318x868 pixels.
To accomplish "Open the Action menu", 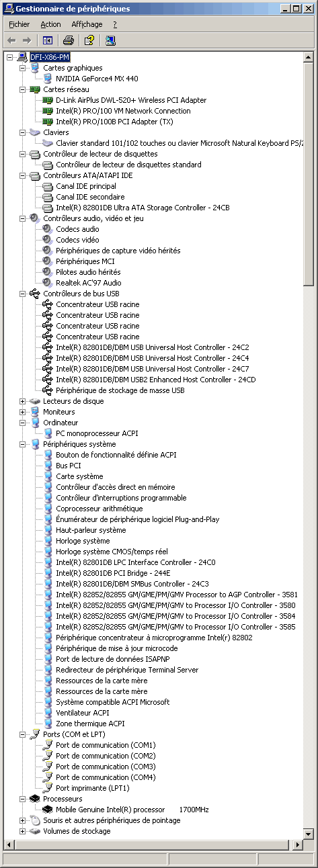I will pyautogui.click(x=50, y=24).
